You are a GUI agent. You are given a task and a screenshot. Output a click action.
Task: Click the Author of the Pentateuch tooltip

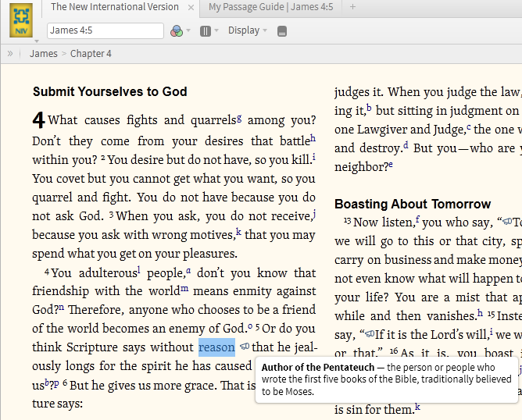click(387, 379)
